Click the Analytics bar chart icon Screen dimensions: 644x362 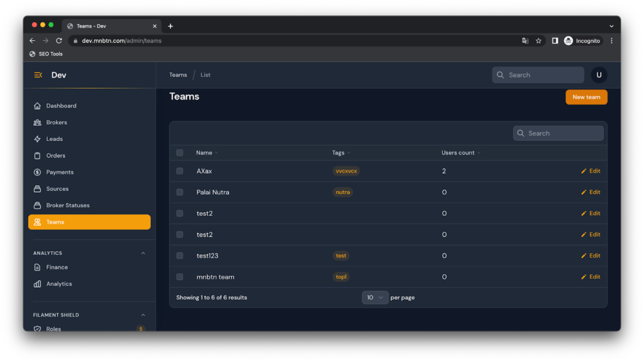pyautogui.click(x=38, y=284)
